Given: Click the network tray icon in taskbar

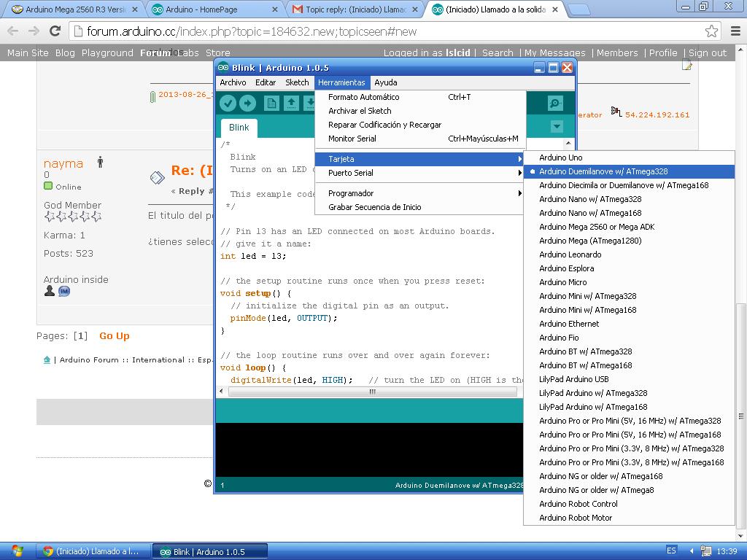Looking at the screenshot, I should click(705, 551).
